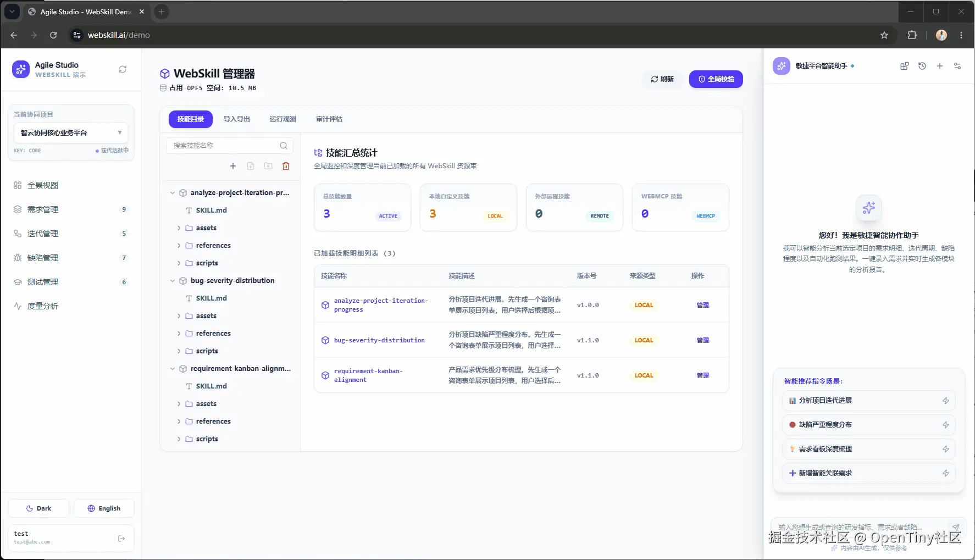Click the red trash delete icon
Screen dimensions: 975x560
[286, 166]
